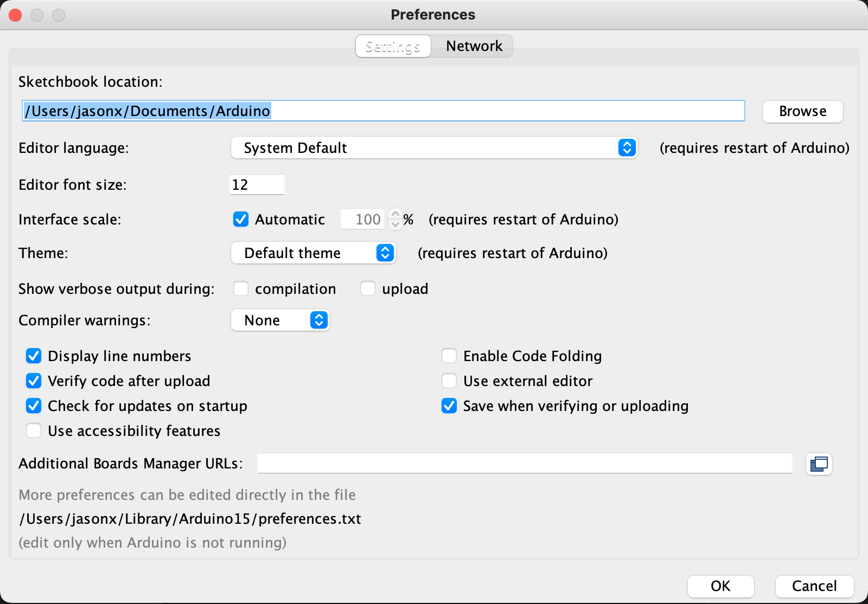Select the Settings tab
The image size is (868, 604).
pyautogui.click(x=393, y=46)
